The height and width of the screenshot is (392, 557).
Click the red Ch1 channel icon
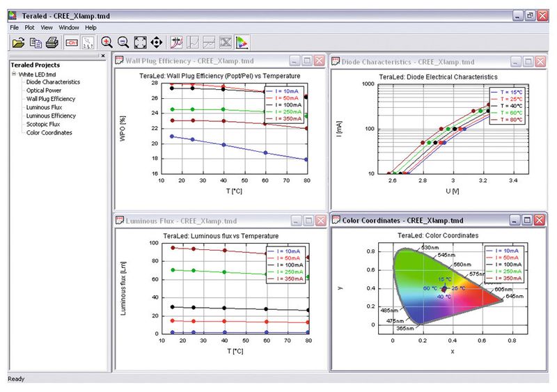72,42
